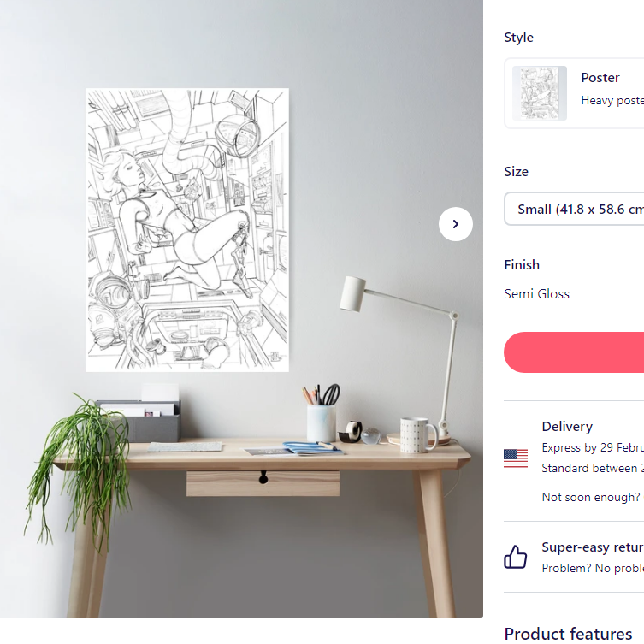Click the Delivery section heading
This screenshot has height=644, width=644.
pos(567,426)
